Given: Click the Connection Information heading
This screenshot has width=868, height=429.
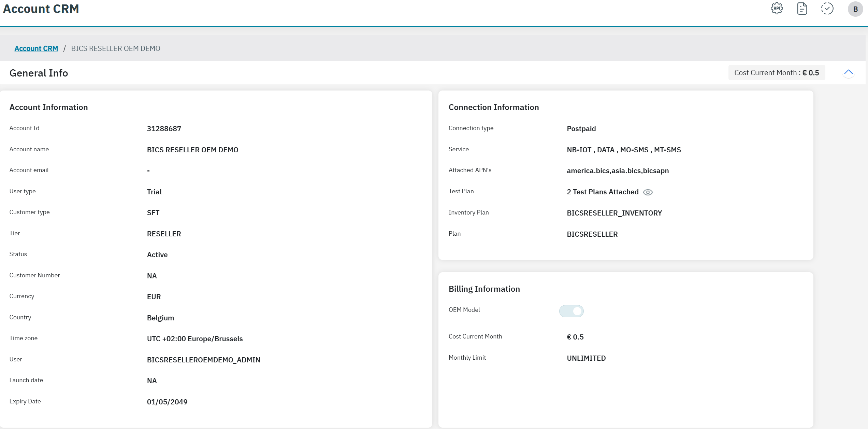Looking at the screenshot, I should coord(493,107).
